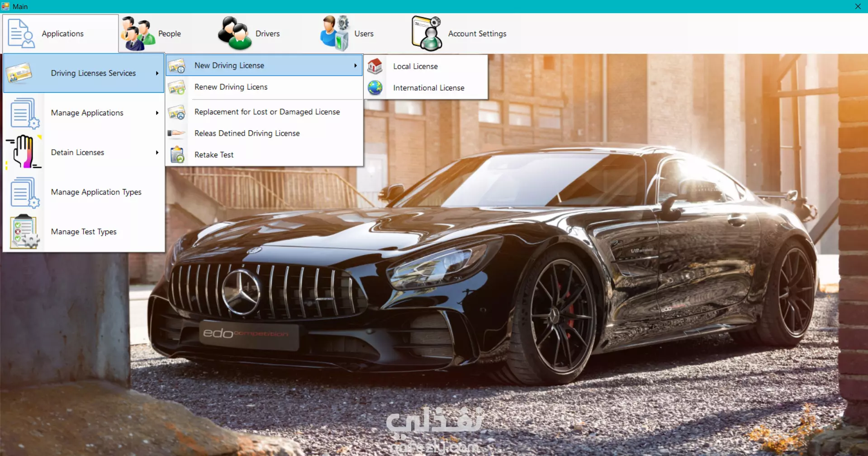868x456 pixels.
Task: Click the New Driving License card icon
Action: 177,66
